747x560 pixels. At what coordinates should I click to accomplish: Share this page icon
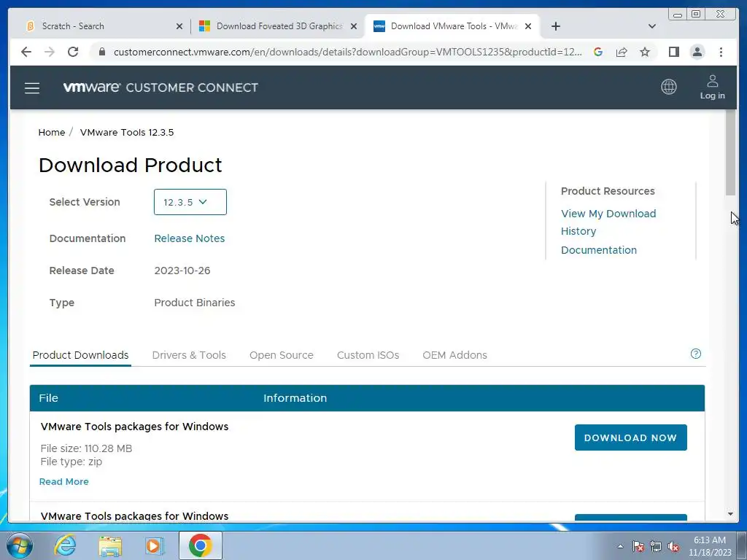point(622,52)
